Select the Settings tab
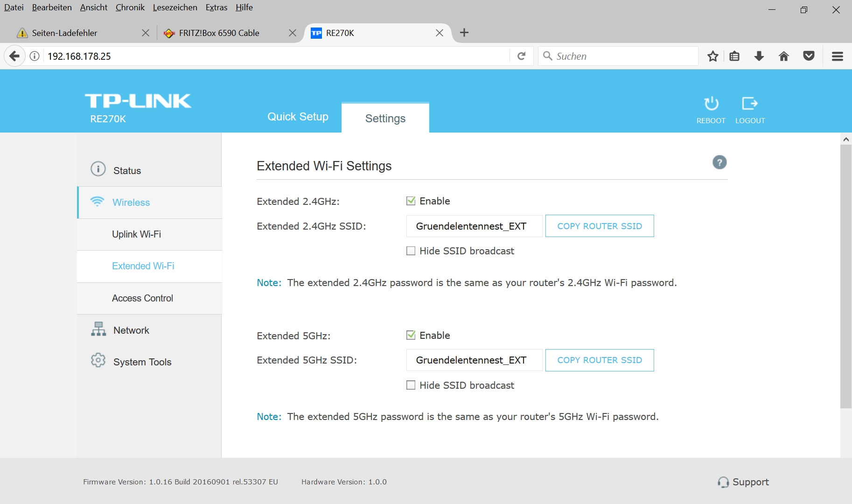This screenshot has height=504, width=852. (x=385, y=118)
